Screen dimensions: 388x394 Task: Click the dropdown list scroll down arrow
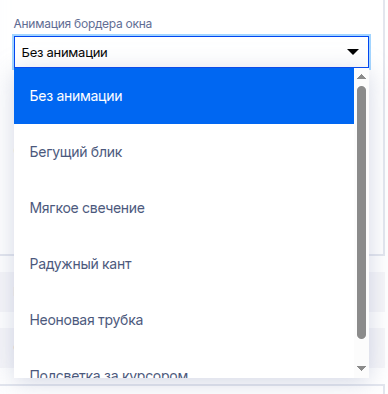tap(361, 368)
